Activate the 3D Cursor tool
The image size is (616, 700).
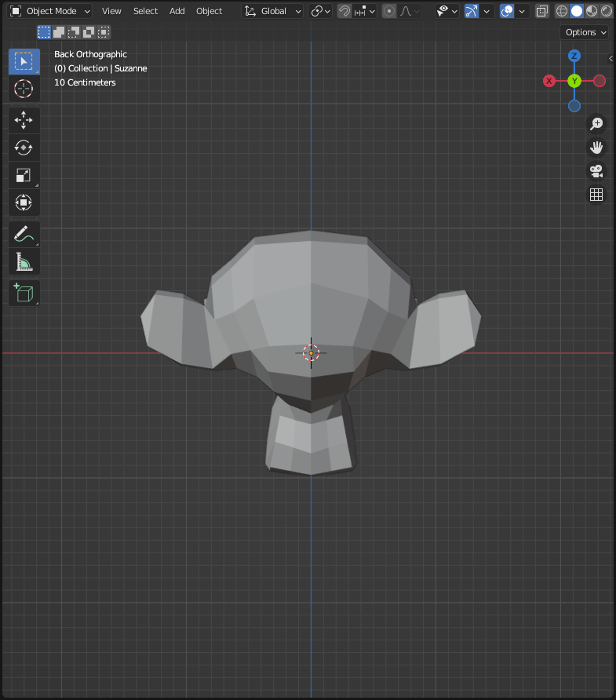pyautogui.click(x=24, y=89)
